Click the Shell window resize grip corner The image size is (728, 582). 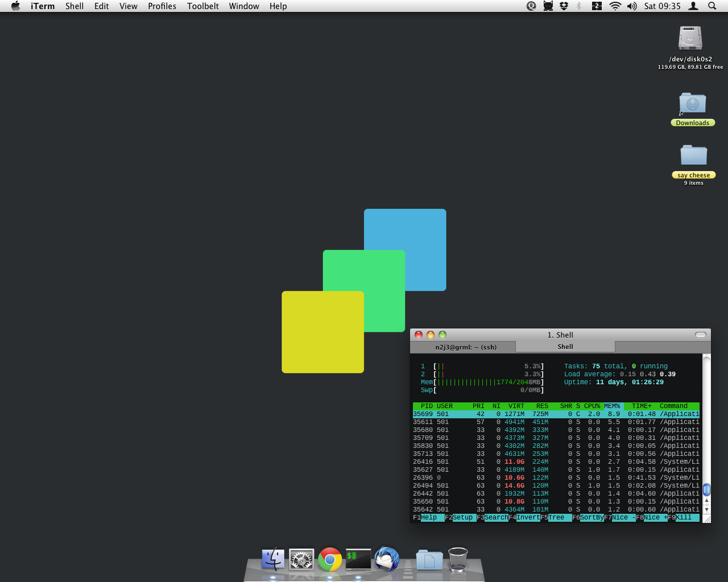(706, 518)
